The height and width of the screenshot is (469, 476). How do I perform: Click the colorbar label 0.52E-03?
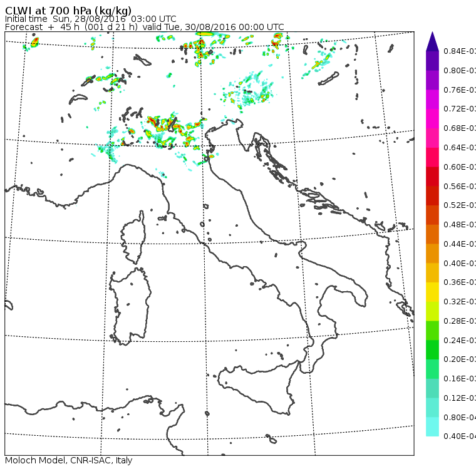point(460,205)
